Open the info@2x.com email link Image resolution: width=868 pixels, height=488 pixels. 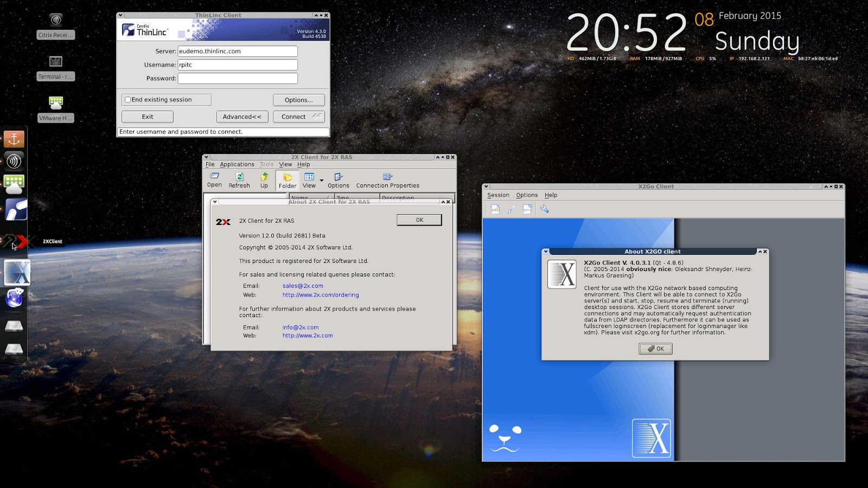click(301, 328)
